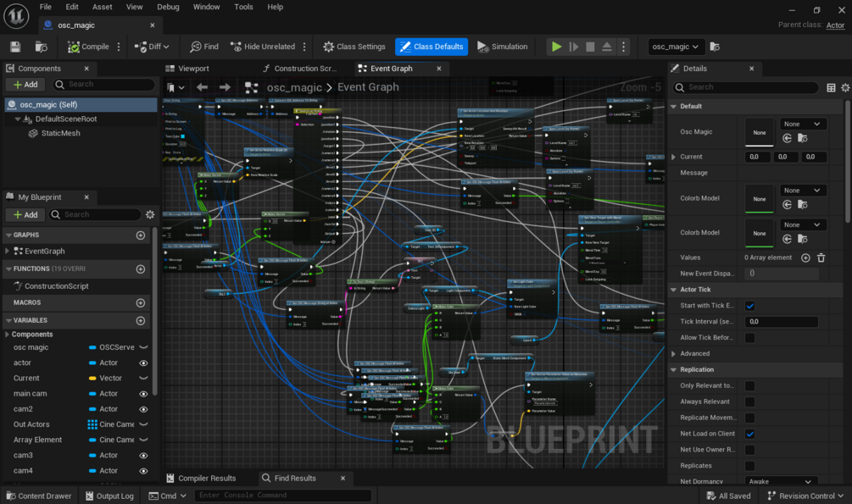Open My Blueprint settings gear

point(150,214)
